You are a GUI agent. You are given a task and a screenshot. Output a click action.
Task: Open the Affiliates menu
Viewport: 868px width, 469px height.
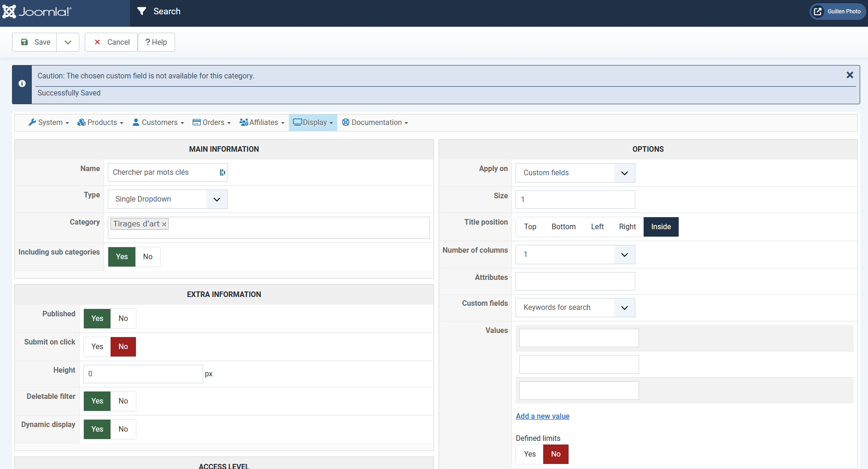pos(262,122)
